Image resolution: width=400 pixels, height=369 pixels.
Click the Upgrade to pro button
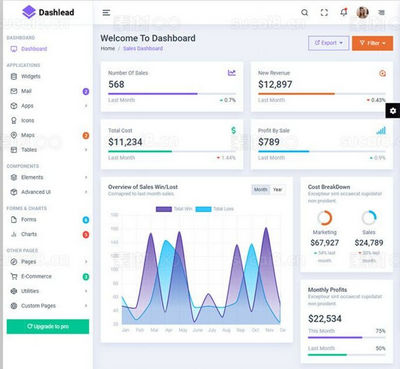(x=48, y=326)
